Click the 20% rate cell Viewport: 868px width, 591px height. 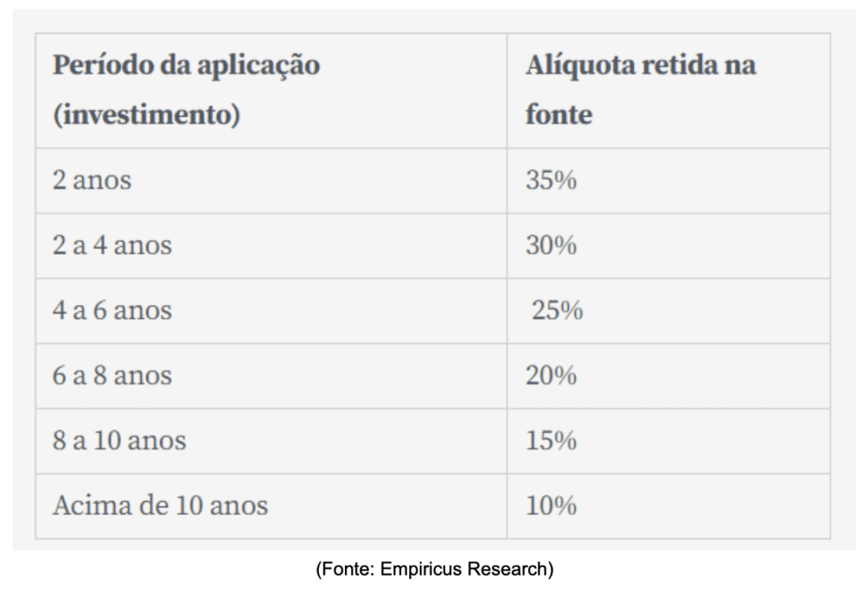[x=551, y=376]
